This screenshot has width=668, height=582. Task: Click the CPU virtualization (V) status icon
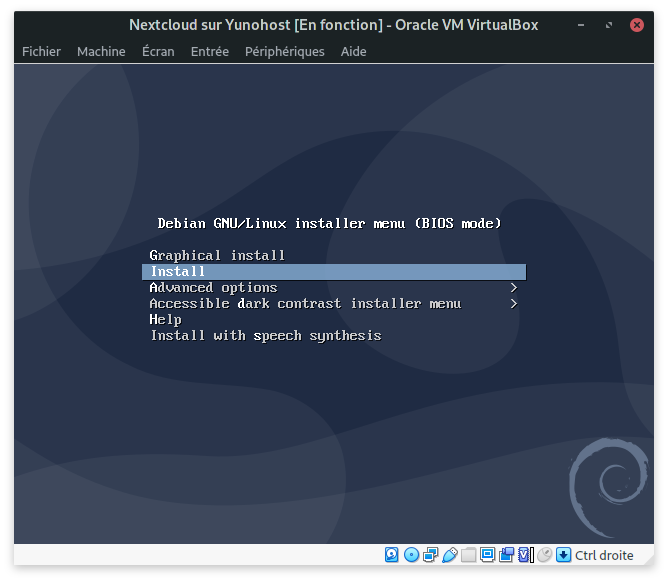[525, 555]
